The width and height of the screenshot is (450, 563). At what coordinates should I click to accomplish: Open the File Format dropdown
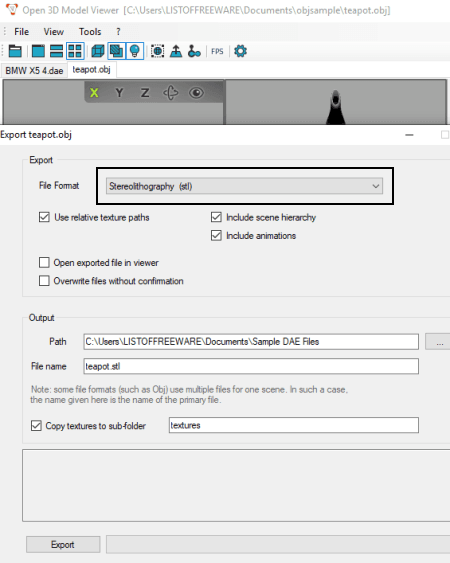pyautogui.click(x=245, y=186)
